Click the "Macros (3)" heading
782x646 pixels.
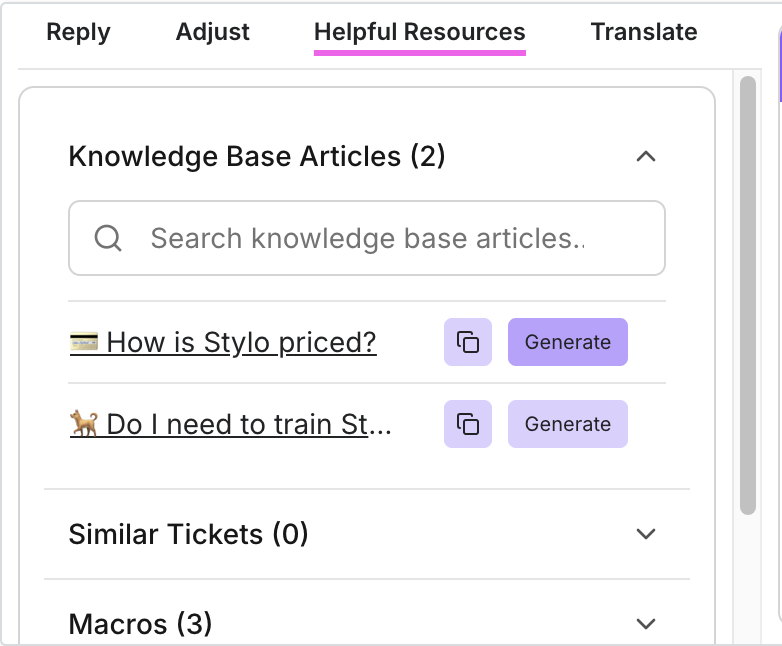(x=140, y=624)
